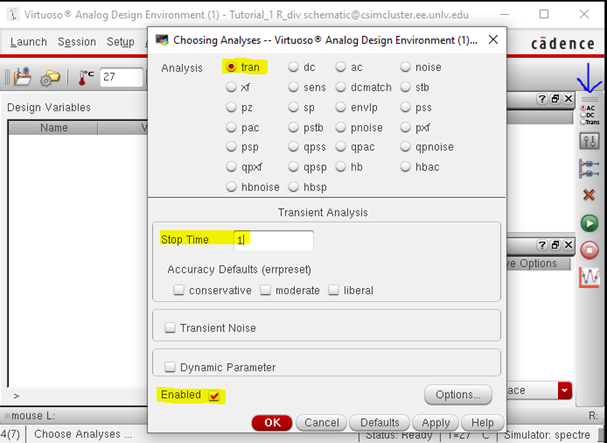Select the pxf analysis radio button
607x443 pixels.
point(405,127)
